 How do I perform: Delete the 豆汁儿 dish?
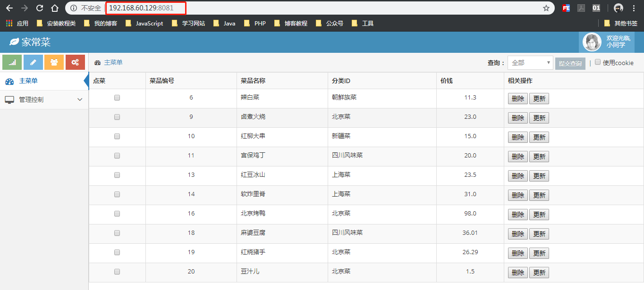tap(517, 273)
